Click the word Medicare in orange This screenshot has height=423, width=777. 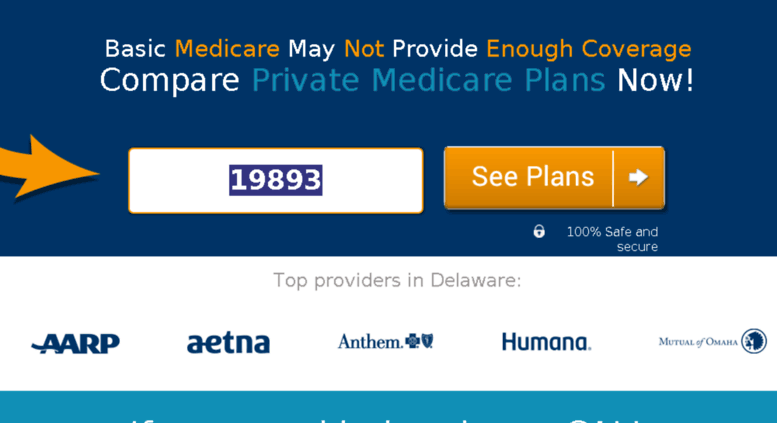[227, 49]
